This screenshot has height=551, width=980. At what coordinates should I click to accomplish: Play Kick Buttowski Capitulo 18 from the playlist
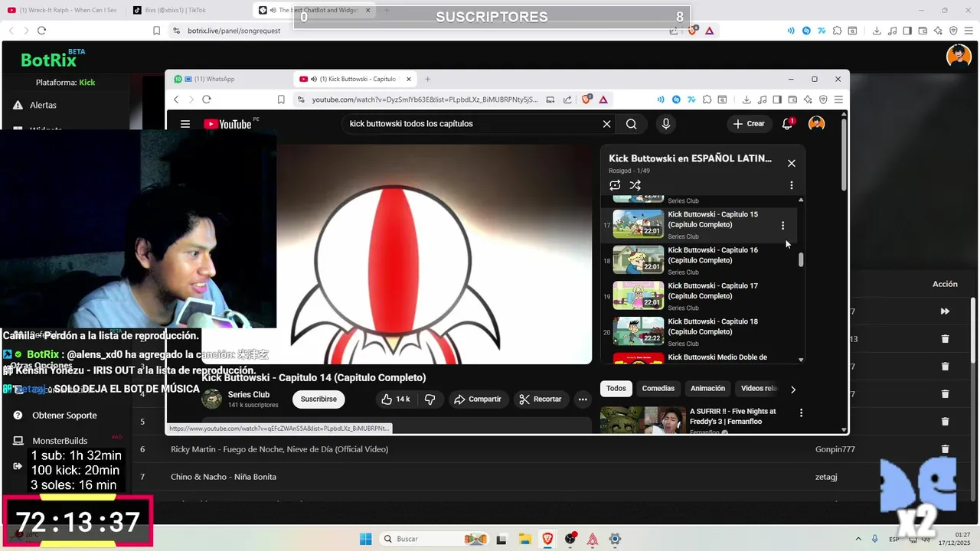point(700,331)
